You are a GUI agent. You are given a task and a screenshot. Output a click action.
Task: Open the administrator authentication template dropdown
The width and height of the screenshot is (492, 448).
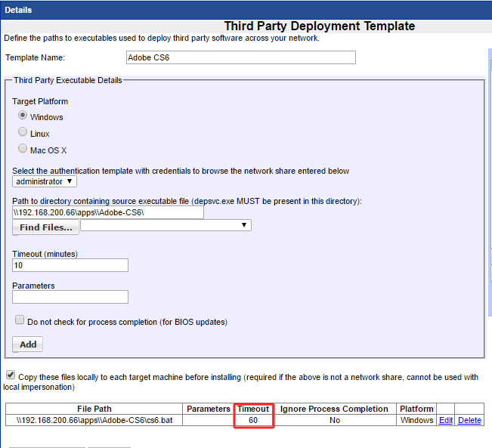point(45,181)
